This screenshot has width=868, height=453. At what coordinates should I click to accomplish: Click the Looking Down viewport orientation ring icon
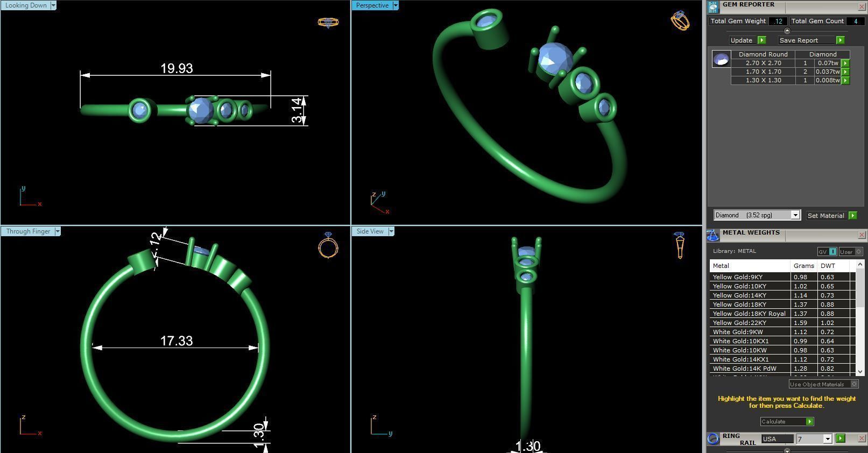328,22
